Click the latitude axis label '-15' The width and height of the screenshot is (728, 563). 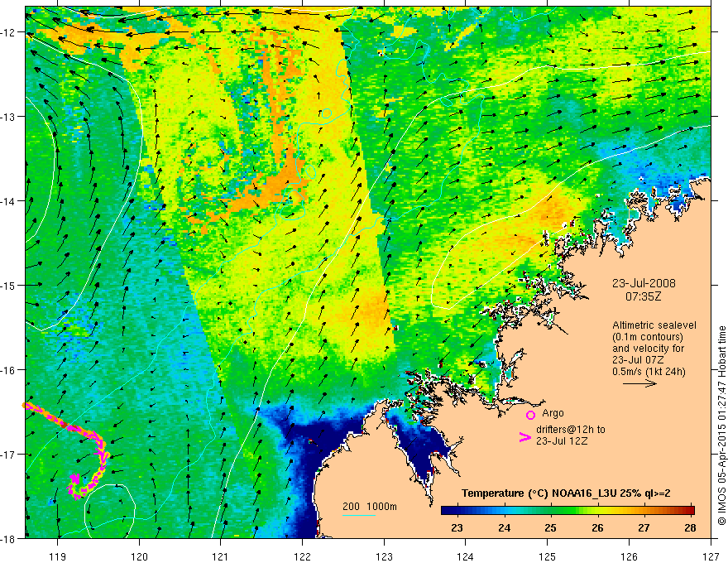(x=8, y=285)
